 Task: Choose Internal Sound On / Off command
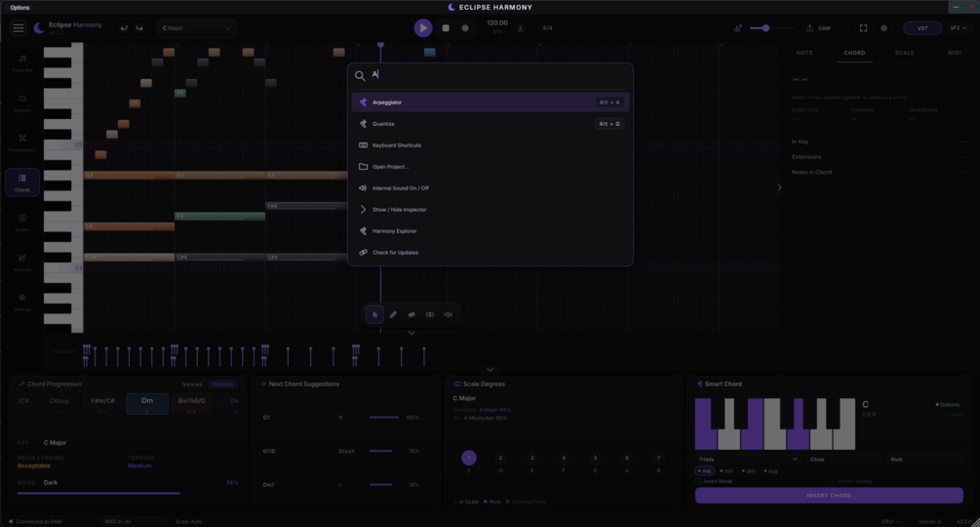click(x=490, y=188)
